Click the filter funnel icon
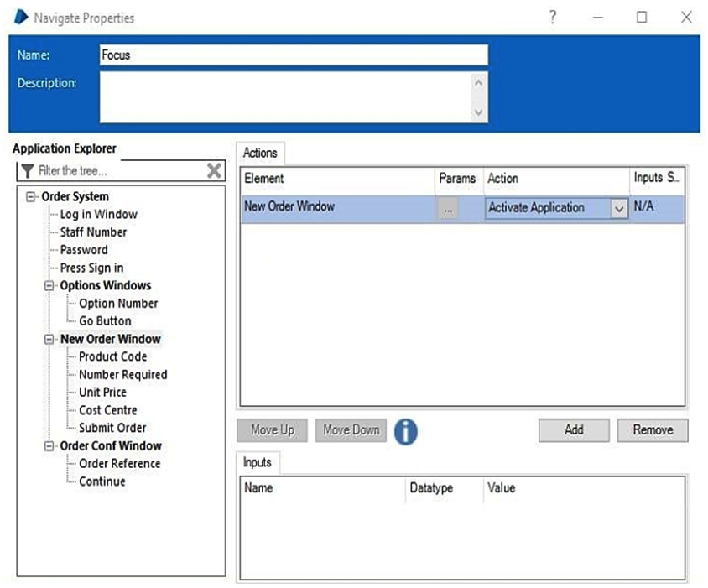The height and width of the screenshot is (588, 708). 28,171
